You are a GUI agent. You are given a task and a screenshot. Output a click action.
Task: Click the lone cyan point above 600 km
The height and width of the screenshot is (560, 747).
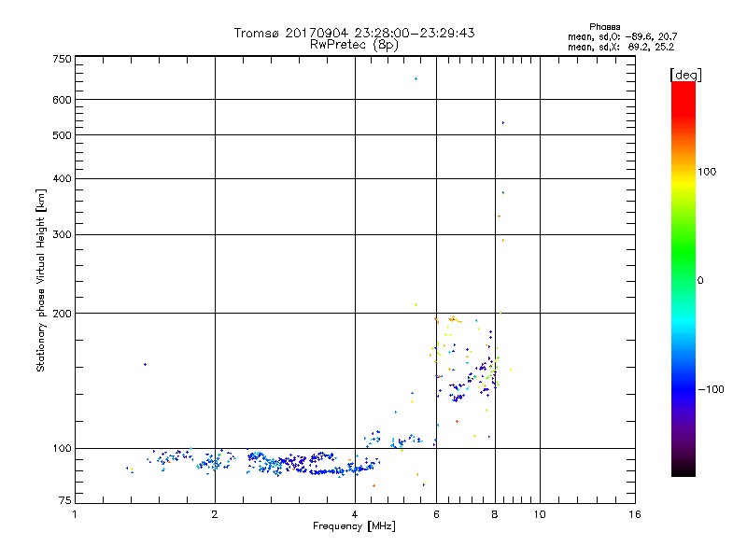(416, 79)
